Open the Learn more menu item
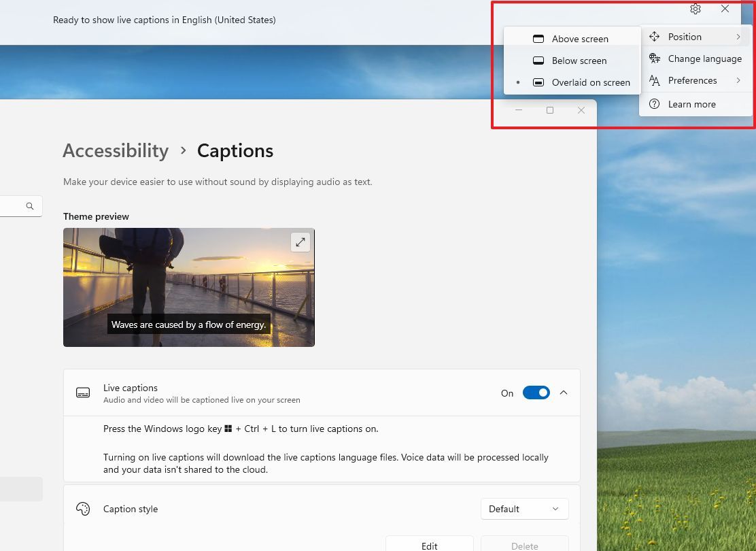Viewport: 756px width, 551px height. [691, 104]
